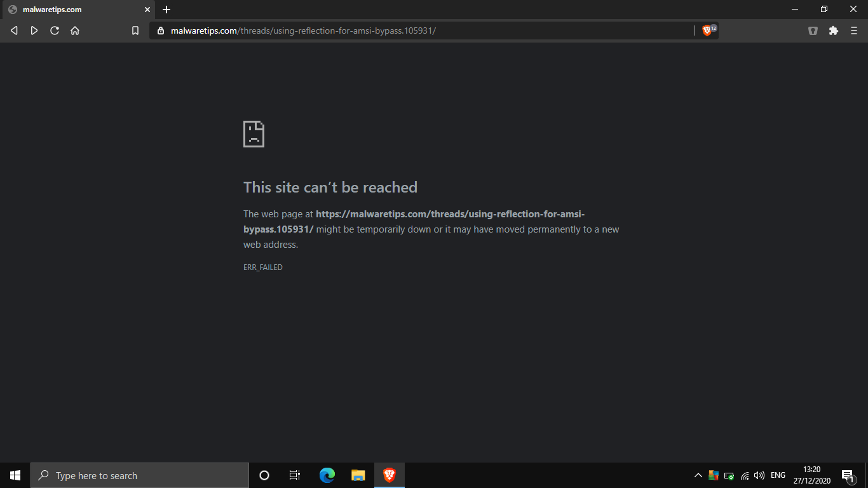
Task: Open Task View on the taskbar
Action: tap(295, 475)
